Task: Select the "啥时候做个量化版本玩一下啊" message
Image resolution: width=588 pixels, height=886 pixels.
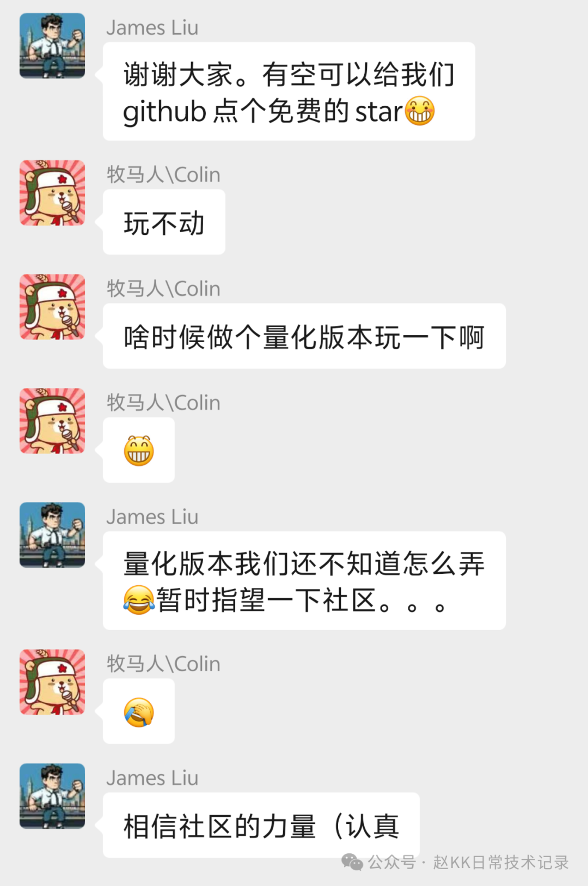Action: pyautogui.click(x=304, y=336)
